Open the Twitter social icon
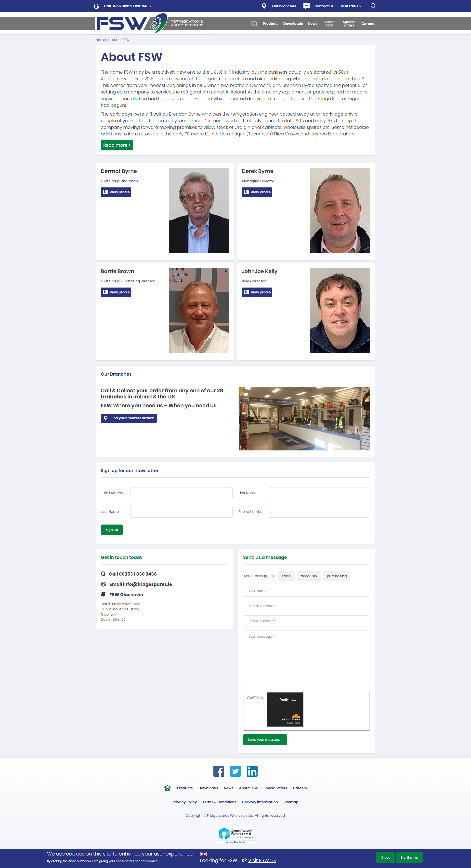This screenshot has width=471, height=868. click(235, 771)
